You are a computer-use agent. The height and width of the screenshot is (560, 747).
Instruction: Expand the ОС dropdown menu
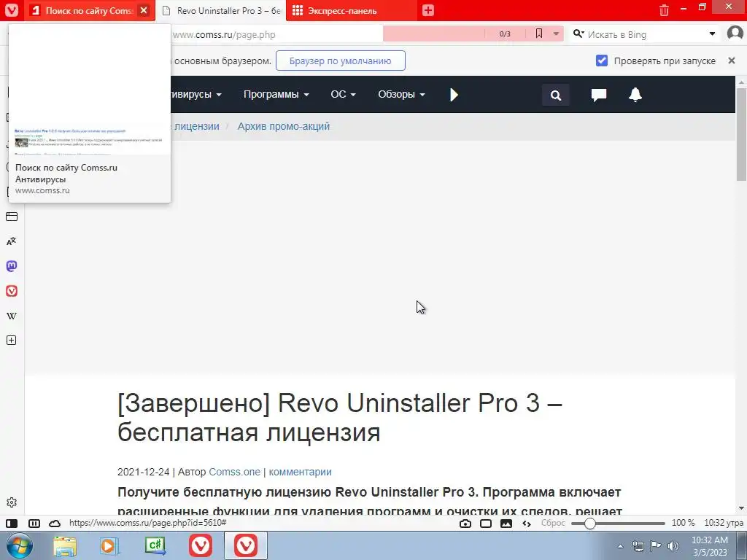click(344, 94)
